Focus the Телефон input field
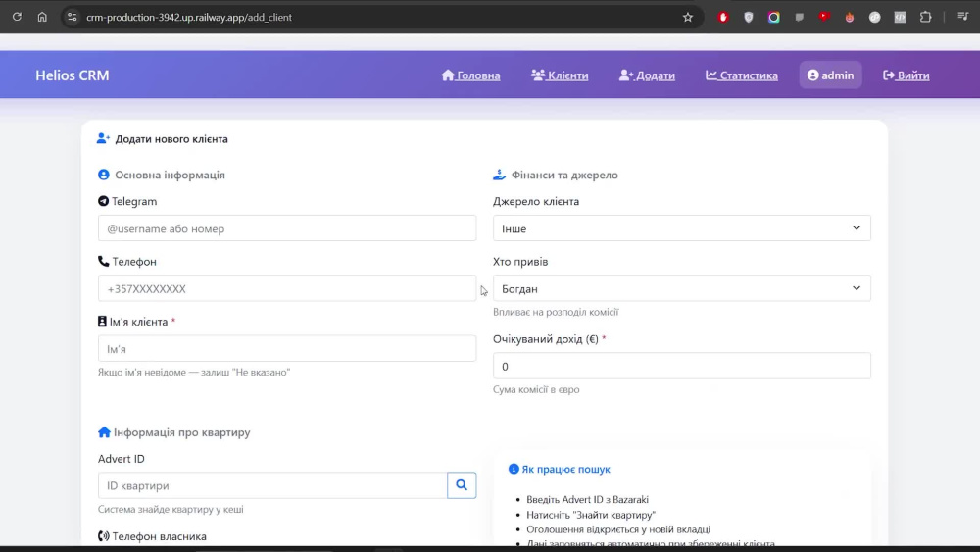Image resolution: width=980 pixels, height=552 pixels. 287,288
